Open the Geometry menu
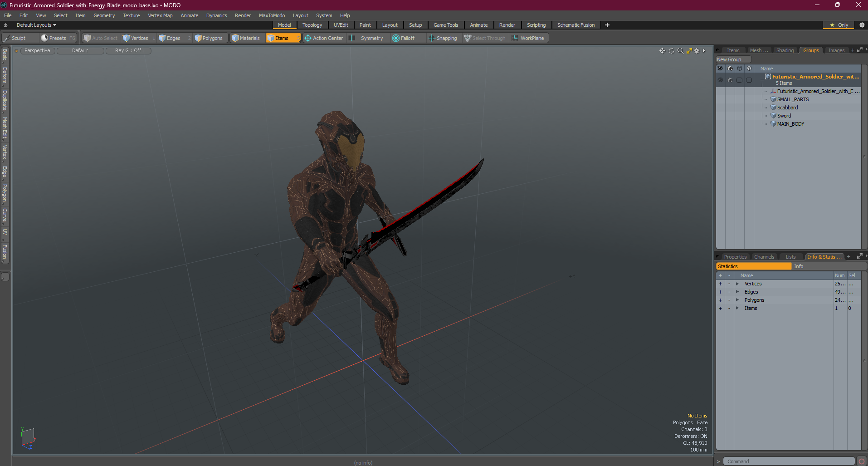The image size is (868, 466). 104,15
